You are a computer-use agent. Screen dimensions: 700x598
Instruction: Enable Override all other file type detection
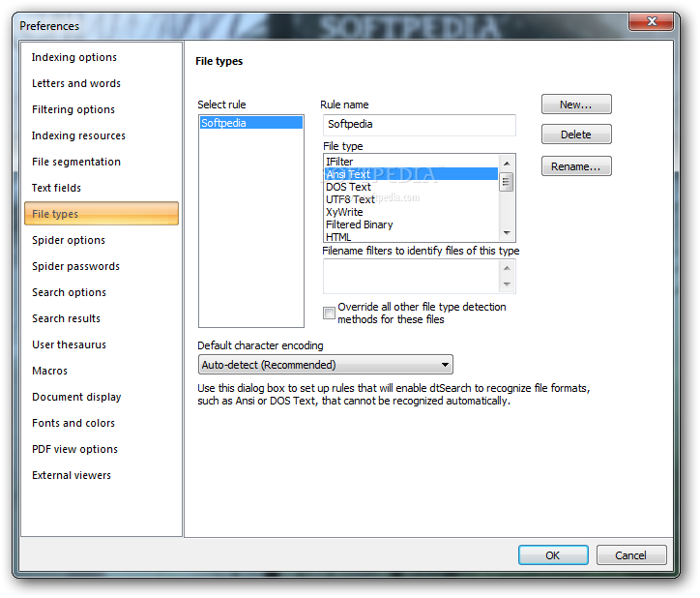pos(329,313)
